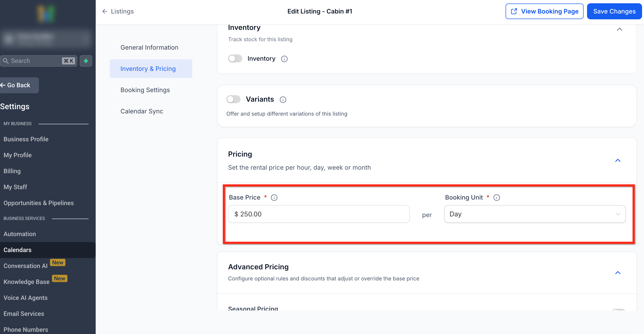Screen dimensions: 644x334
Task: Click the Base Price input field
Action: [x=318, y=214]
